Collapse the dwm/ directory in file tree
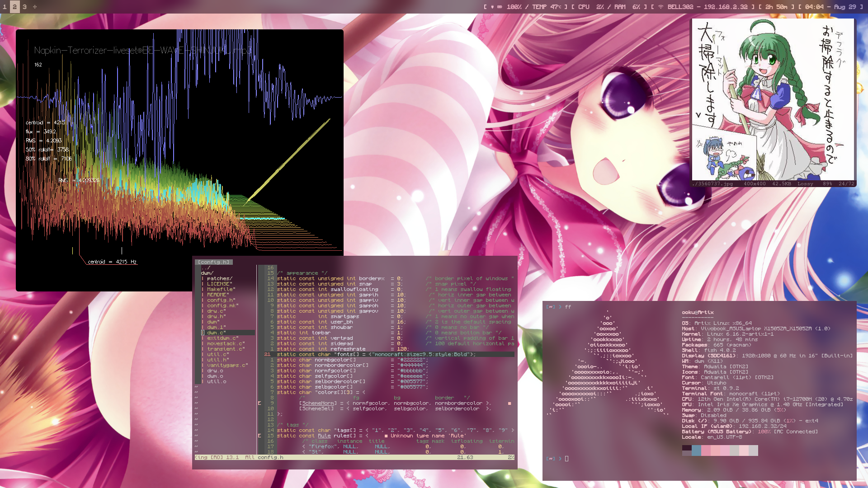Image resolution: width=868 pixels, height=488 pixels. pos(207,273)
